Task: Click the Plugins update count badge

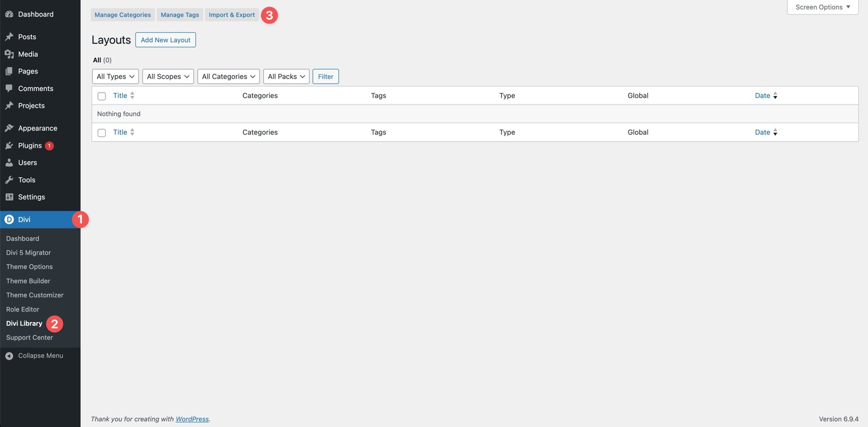Action: [49, 146]
